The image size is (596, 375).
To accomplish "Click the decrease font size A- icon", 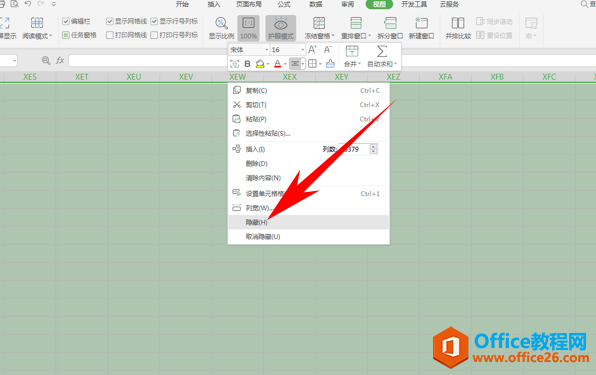I will 327,49.
